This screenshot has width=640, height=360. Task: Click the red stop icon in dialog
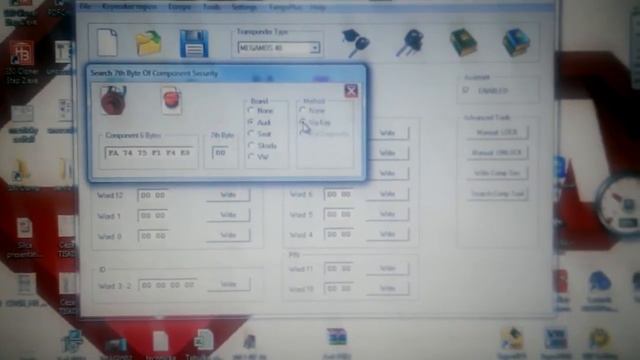point(171,100)
